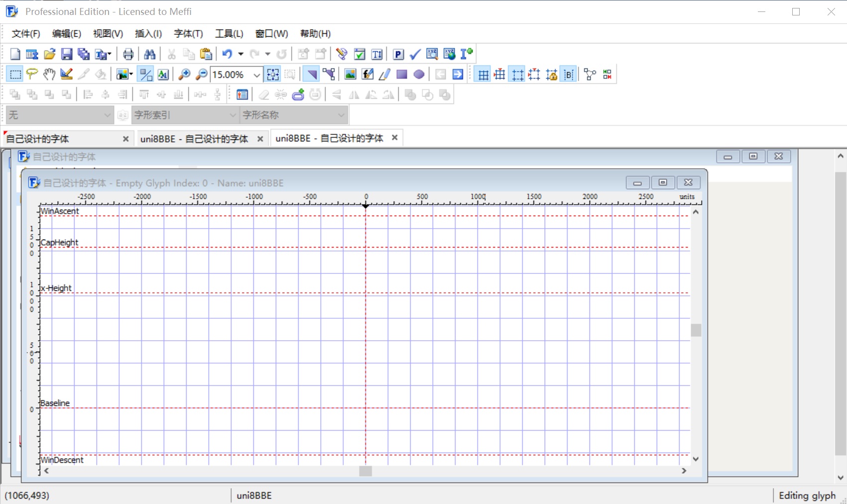Image resolution: width=847 pixels, height=504 pixels.
Task: Click scroll-right arrow of glyph window
Action: click(x=684, y=471)
